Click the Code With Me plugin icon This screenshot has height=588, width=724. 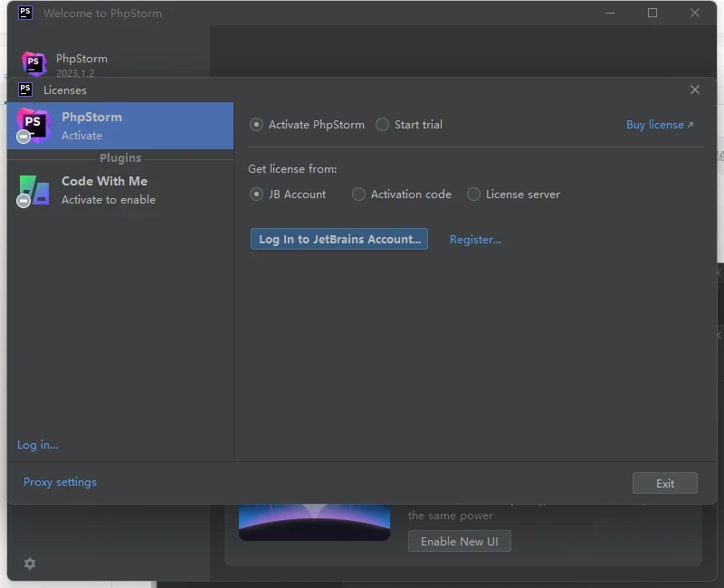click(33, 190)
